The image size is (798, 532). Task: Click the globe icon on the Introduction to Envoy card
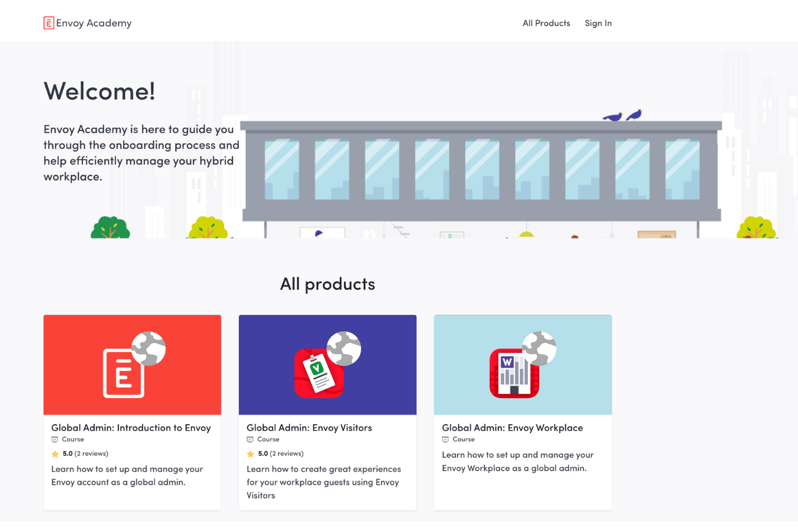149,349
